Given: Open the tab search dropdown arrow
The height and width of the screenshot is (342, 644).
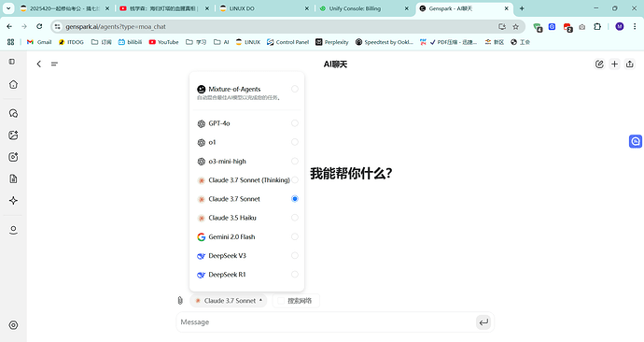Looking at the screenshot, I should pyautogui.click(x=8, y=8).
